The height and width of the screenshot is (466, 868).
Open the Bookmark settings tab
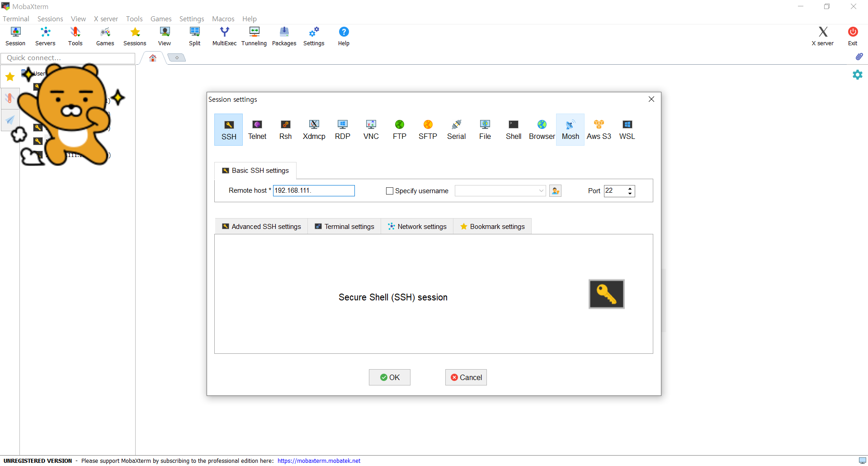point(492,227)
